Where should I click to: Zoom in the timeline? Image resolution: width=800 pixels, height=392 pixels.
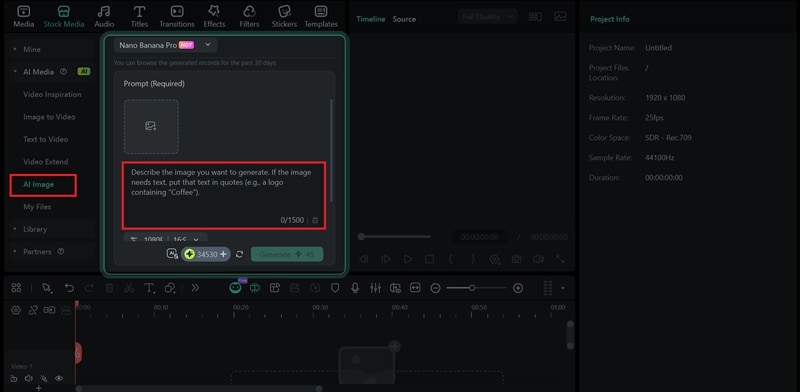pos(518,288)
